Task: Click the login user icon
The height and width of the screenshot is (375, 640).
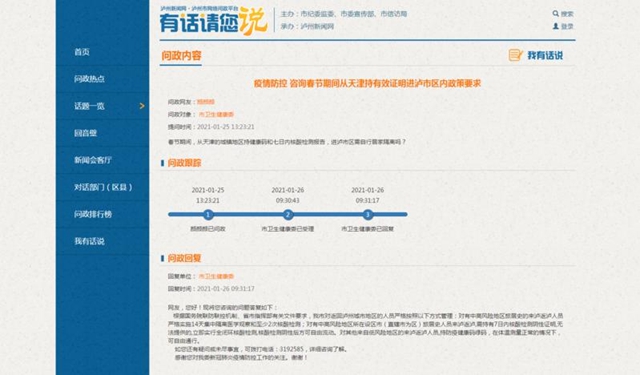Action: 556,26
